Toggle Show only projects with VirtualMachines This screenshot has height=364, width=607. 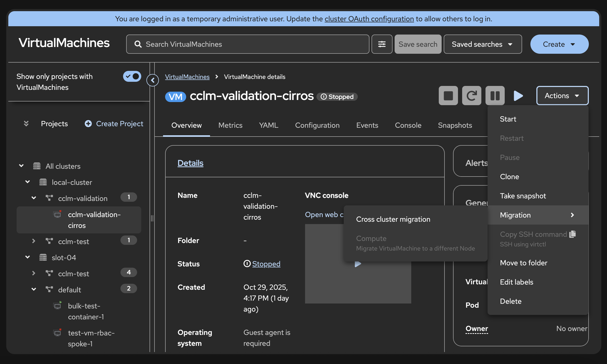pyautogui.click(x=132, y=76)
